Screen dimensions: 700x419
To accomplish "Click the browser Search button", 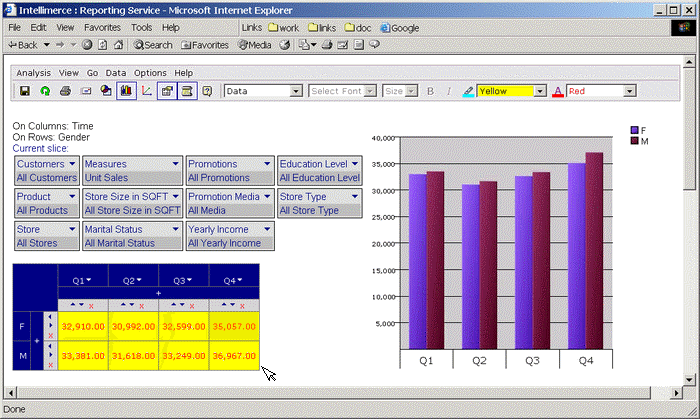I will tap(153, 45).
